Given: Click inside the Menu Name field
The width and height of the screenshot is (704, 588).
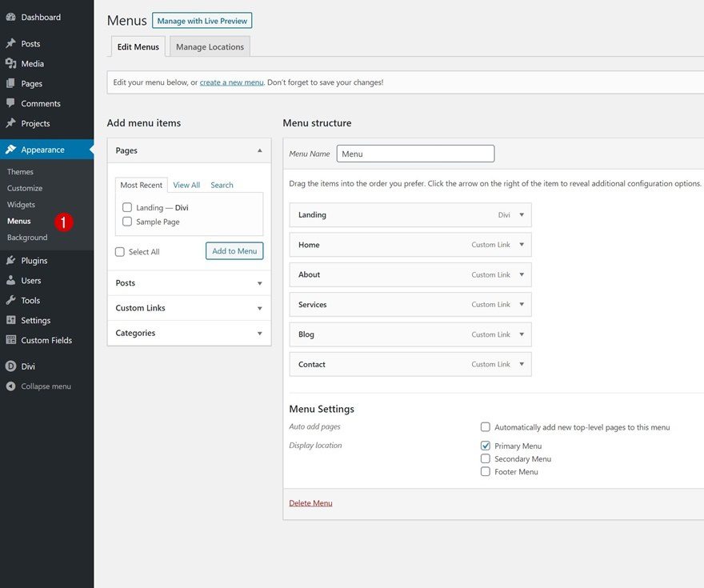Looking at the screenshot, I should tap(415, 153).
